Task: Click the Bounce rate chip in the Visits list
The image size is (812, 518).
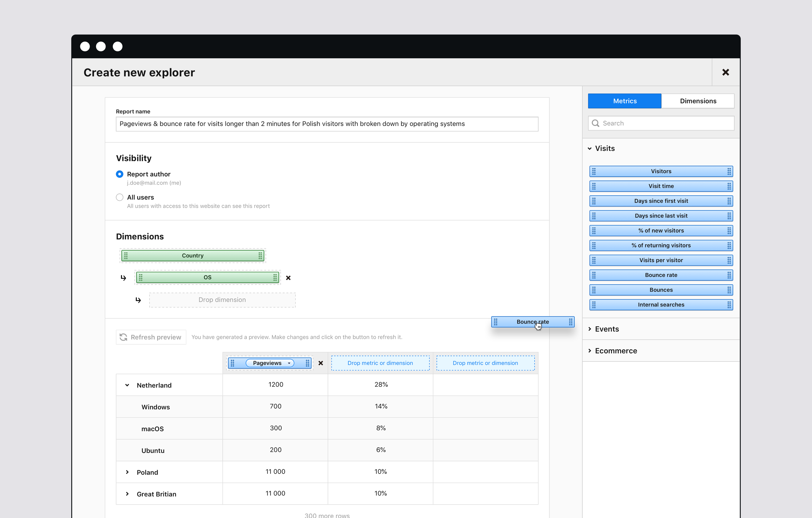Action: pos(661,275)
